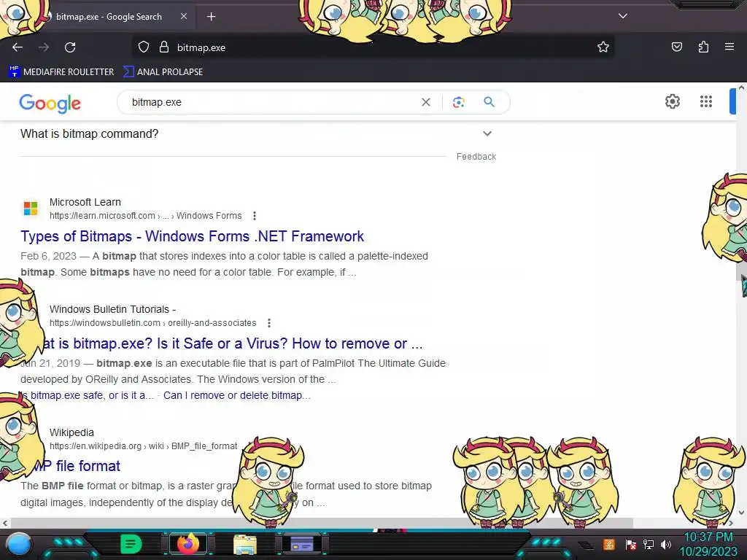Click the horizontal scrollbar at page bottom
Viewport: 747px width, 560px height.
point(322,523)
